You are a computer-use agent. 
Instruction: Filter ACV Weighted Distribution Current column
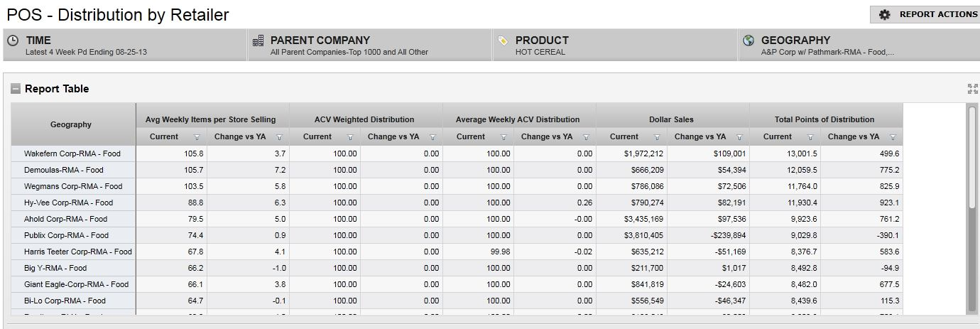tap(350, 137)
